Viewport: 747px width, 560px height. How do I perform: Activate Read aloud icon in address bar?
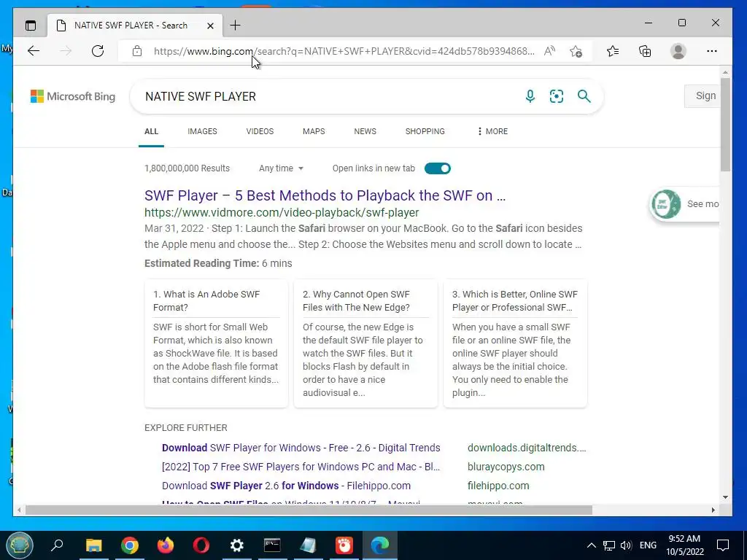click(x=549, y=51)
